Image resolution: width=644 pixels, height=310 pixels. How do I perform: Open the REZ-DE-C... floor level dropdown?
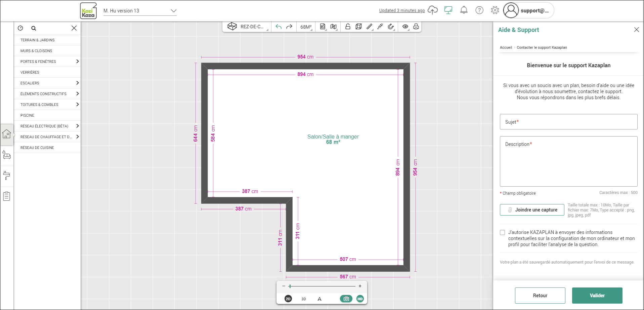coord(248,27)
